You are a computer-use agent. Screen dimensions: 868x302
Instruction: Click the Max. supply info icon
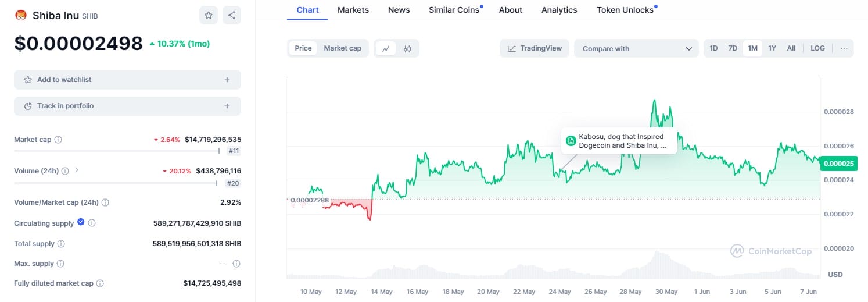[236, 264]
